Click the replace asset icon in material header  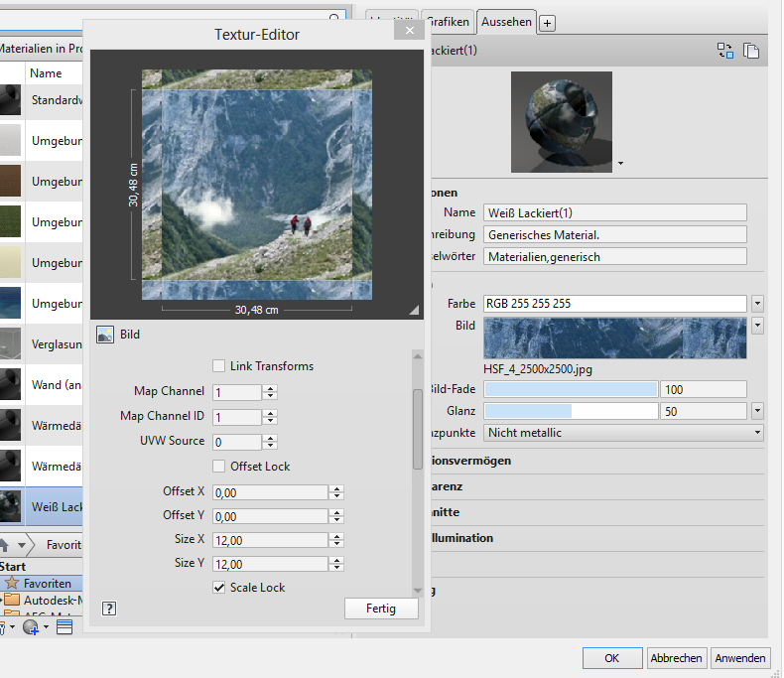point(725,51)
